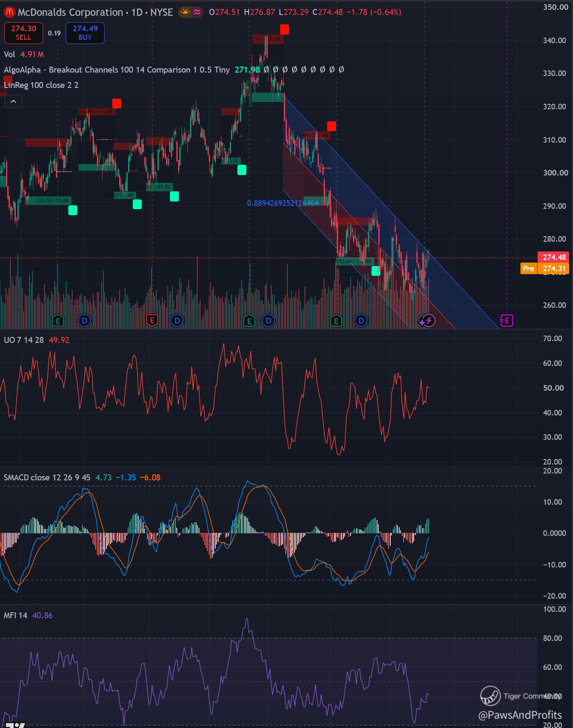Click the pink wavy-lines icon after NYSE
573x728 pixels.
coord(197,12)
